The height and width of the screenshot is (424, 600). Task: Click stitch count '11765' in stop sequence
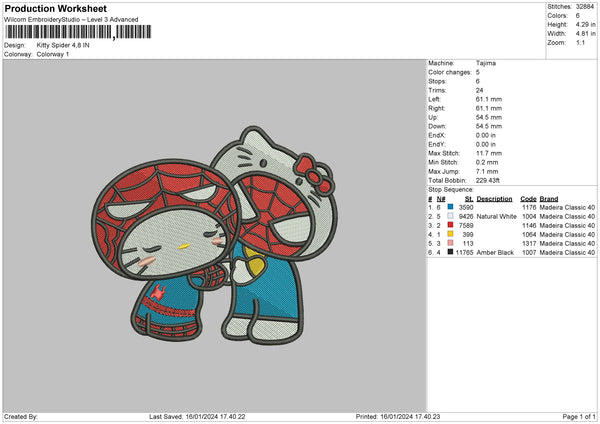[465, 253]
